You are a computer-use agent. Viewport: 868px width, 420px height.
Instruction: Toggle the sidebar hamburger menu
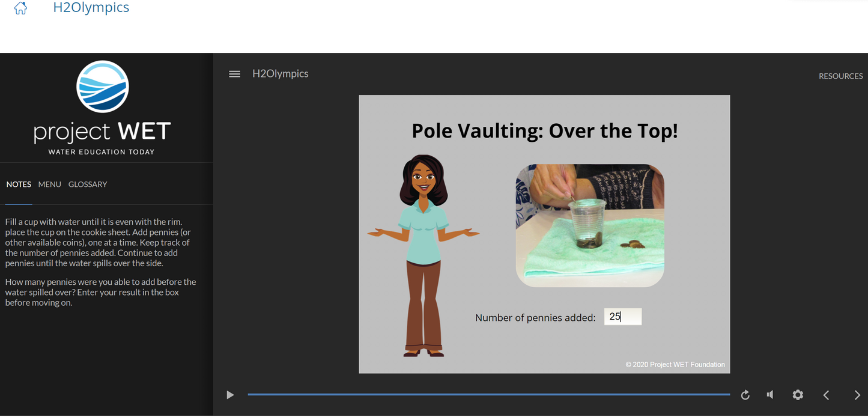click(x=235, y=74)
